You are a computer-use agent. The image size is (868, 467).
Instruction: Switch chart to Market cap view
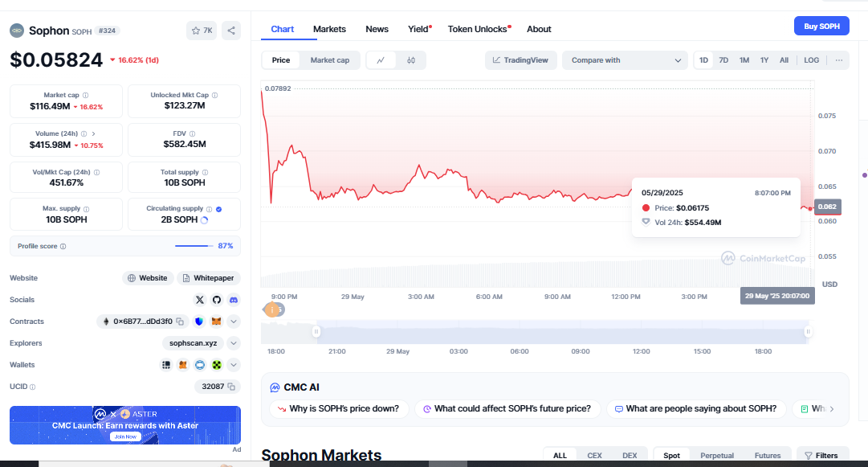[329, 59]
